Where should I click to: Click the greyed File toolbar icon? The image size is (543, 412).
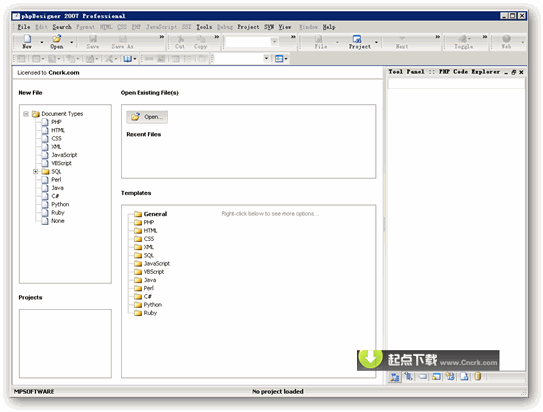(x=319, y=38)
